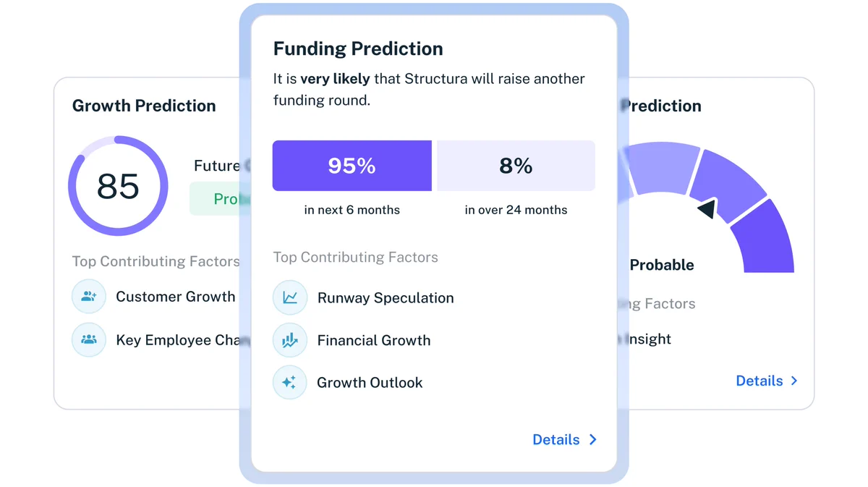Click the Key Employee group icon
This screenshot has width=868, height=487.
pyautogui.click(x=89, y=339)
